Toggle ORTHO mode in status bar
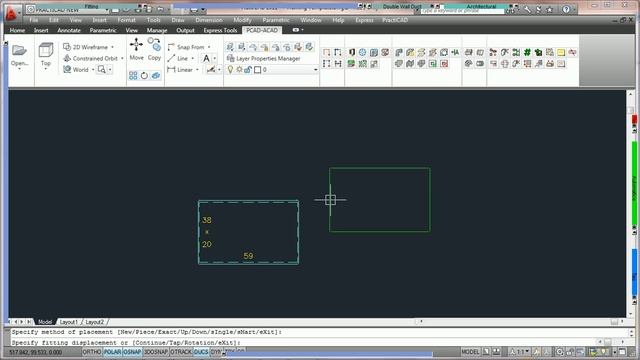The height and width of the screenshot is (360, 640). pyautogui.click(x=92, y=352)
